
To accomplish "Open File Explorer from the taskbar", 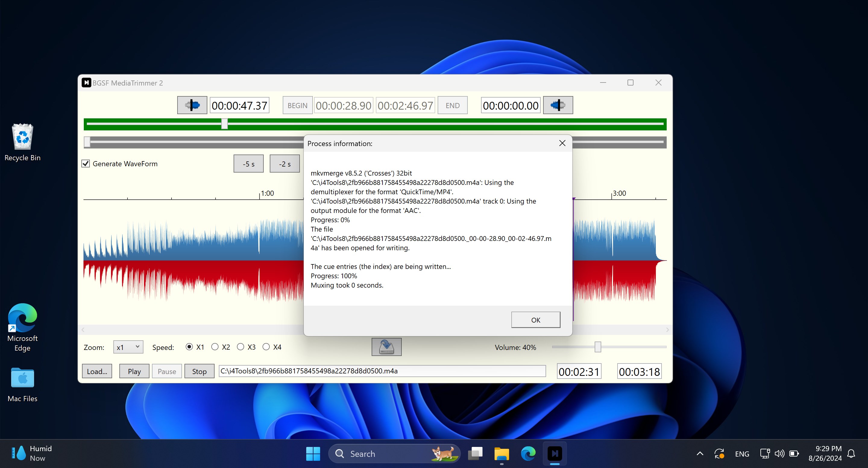I will click(502, 454).
